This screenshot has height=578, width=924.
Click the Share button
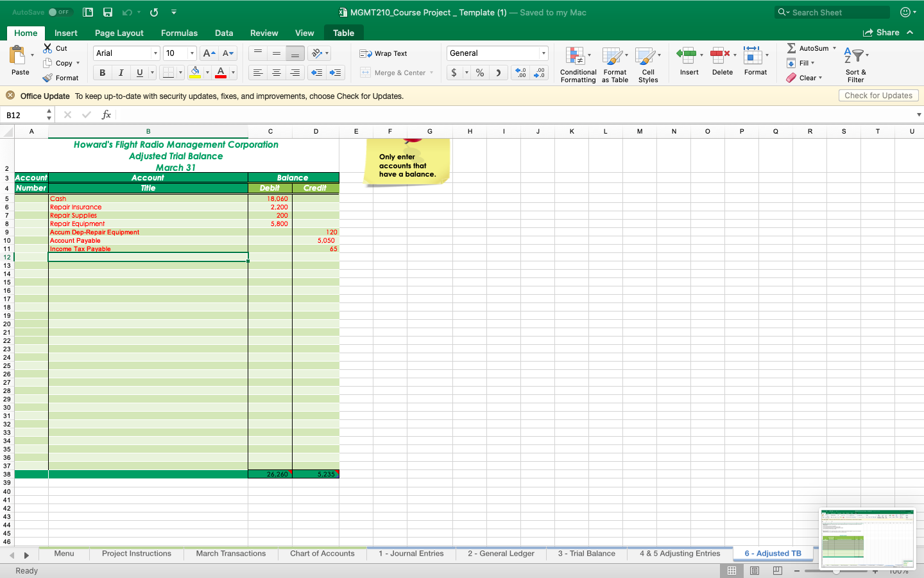pyautogui.click(x=886, y=32)
